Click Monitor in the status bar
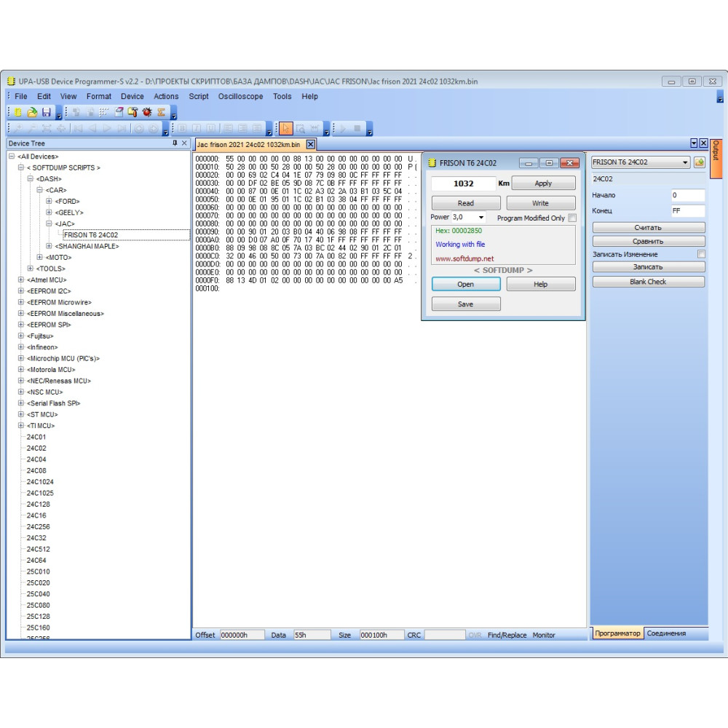The image size is (728, 728). (544, 635)
